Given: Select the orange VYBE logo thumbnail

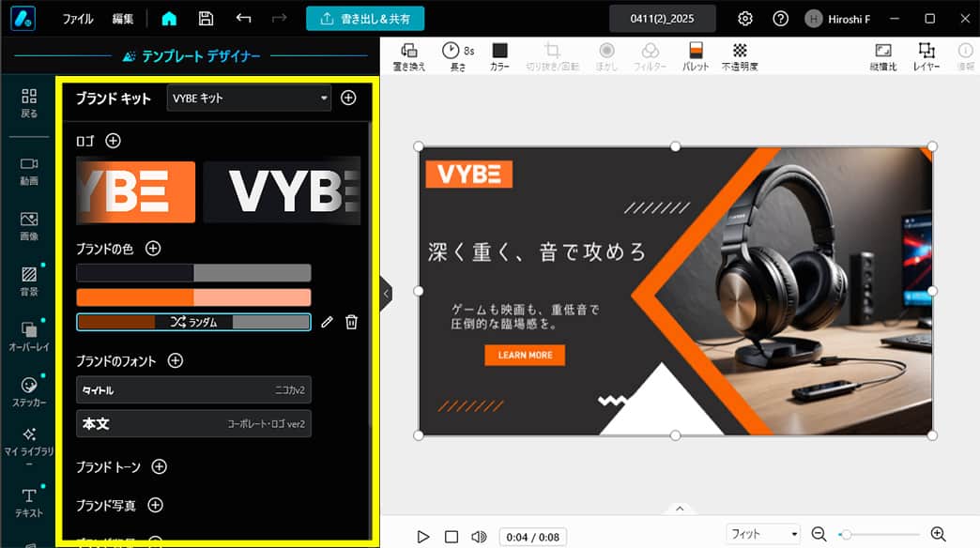Looking at the screenshot, I should tap(135, 191).
